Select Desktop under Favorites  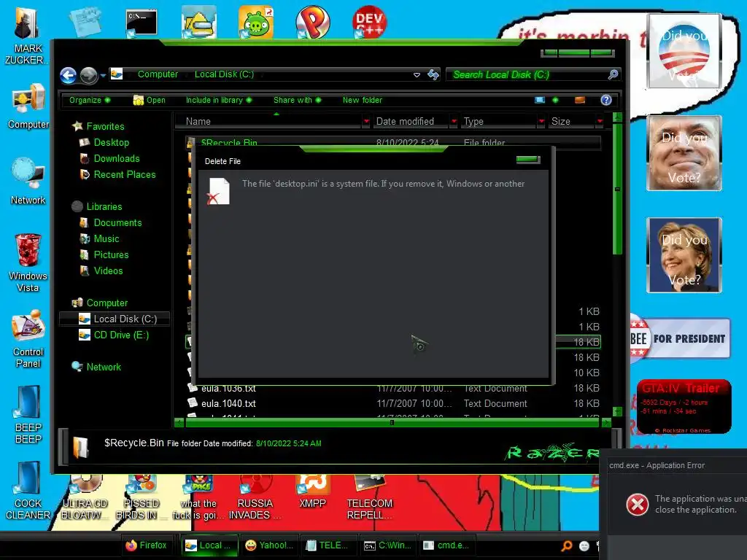(x=112, y=142)
